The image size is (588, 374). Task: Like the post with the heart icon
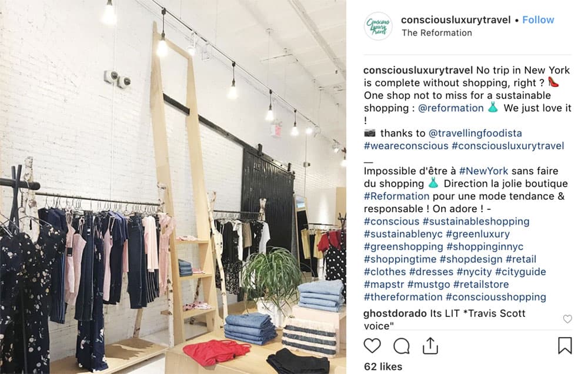[x=372, y=346]
